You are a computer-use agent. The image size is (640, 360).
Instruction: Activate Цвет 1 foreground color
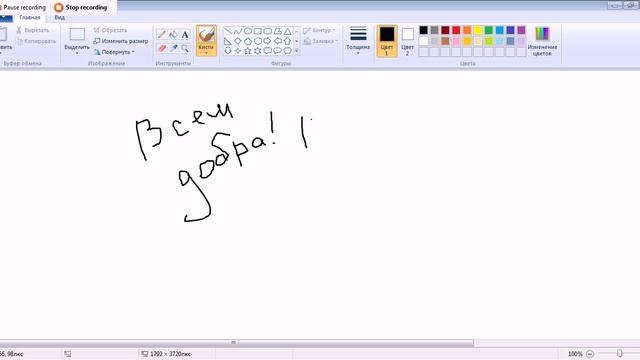click(x=387, y=41)
